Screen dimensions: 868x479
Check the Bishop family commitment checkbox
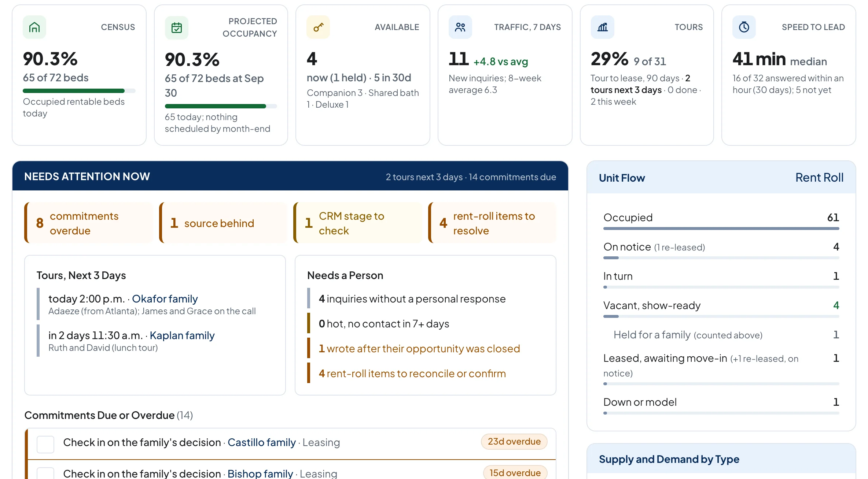[x=45, y=474]
